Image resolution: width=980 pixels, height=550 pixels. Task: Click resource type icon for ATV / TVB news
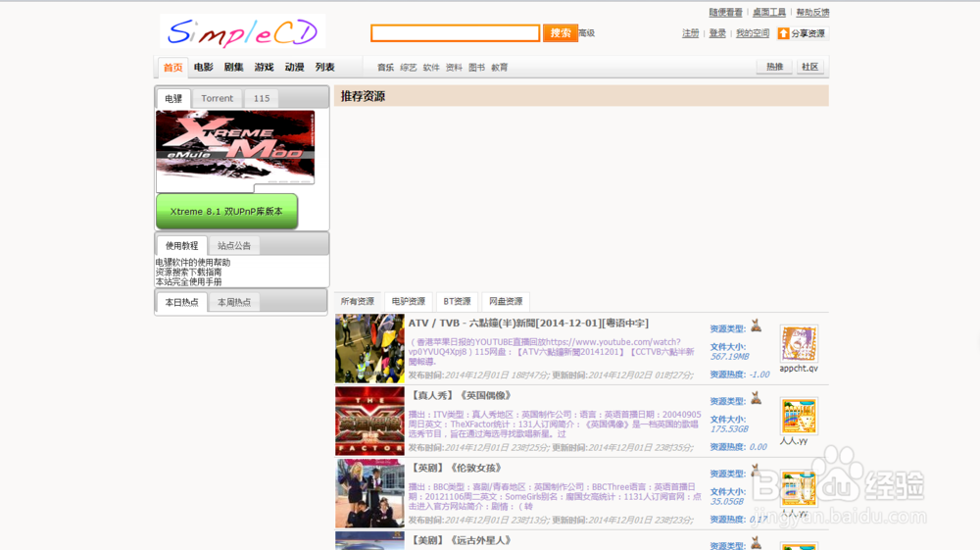coord(757,325)
